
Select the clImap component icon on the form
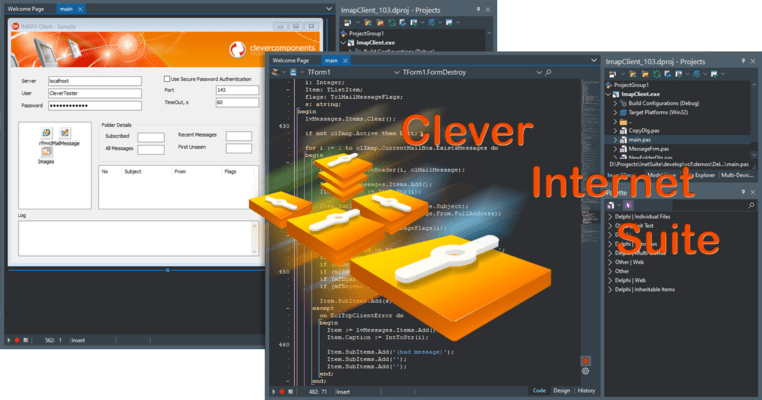click(46, 132)
